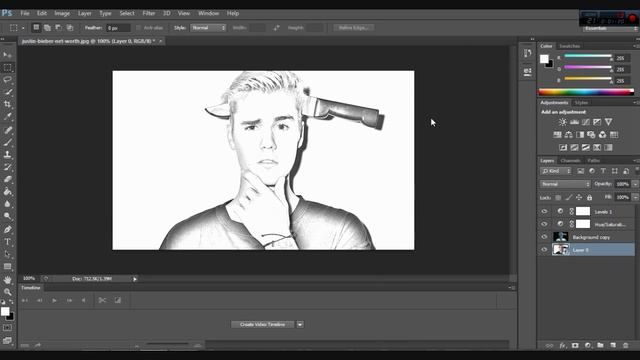Select the Rectangular Marquee tool
Viewport: 640px width, 360px height.
(x=7, y=67)
